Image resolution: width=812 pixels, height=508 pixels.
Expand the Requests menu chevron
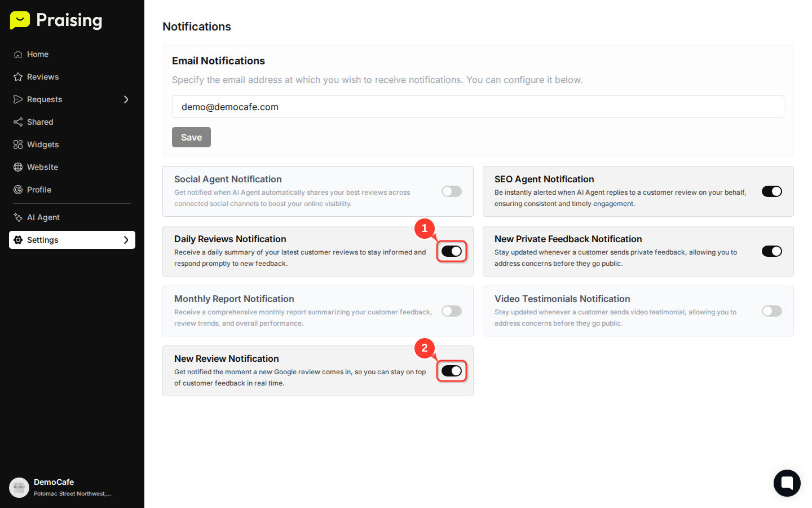pos(127,99)
